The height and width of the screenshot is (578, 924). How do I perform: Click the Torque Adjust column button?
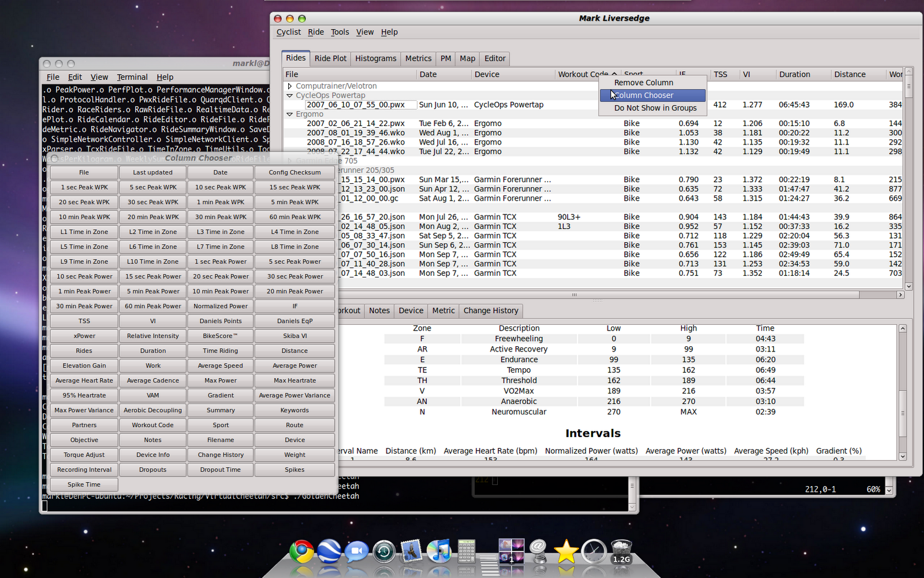tap(84, 455)
